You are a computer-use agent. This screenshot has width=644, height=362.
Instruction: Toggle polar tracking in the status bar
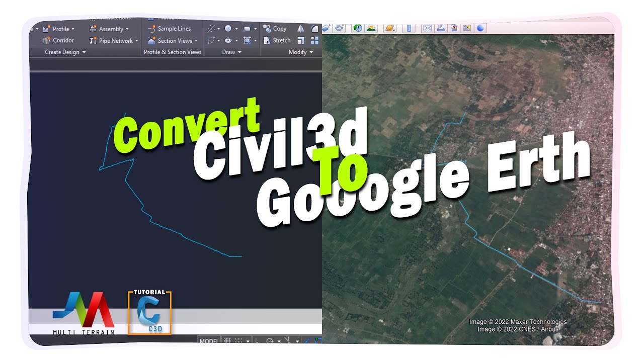(270, 340)
